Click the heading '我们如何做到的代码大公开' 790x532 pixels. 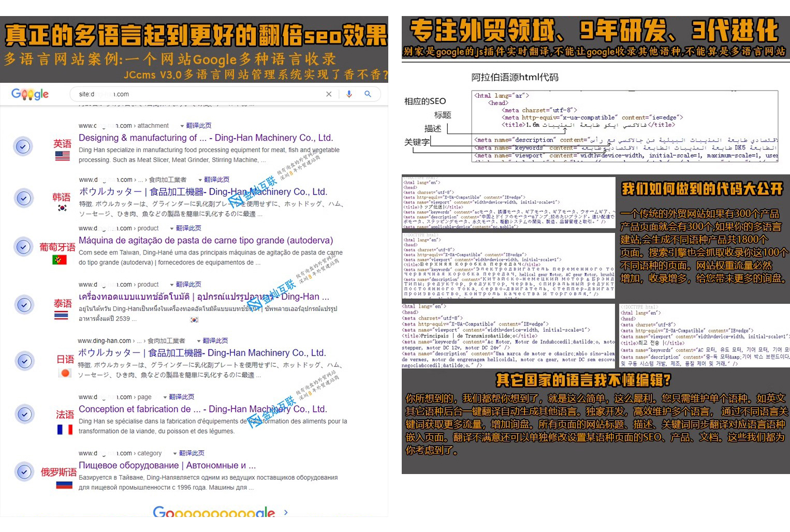(703, 188)
